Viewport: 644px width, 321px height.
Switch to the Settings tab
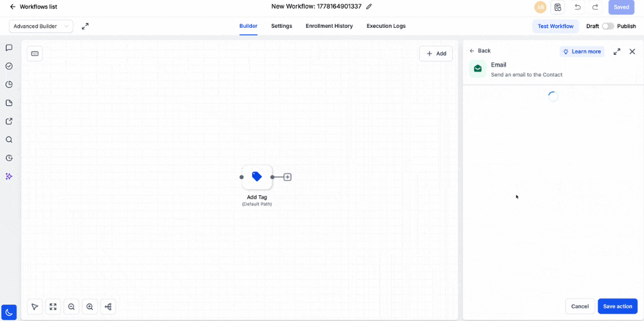point(282,26)
